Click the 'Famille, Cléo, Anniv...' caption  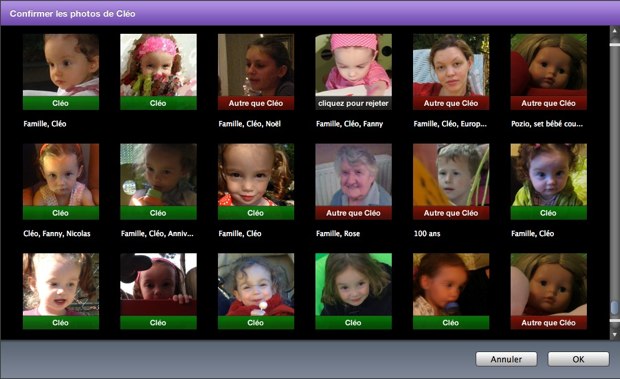pyautogui.click(x=157, y=234)
